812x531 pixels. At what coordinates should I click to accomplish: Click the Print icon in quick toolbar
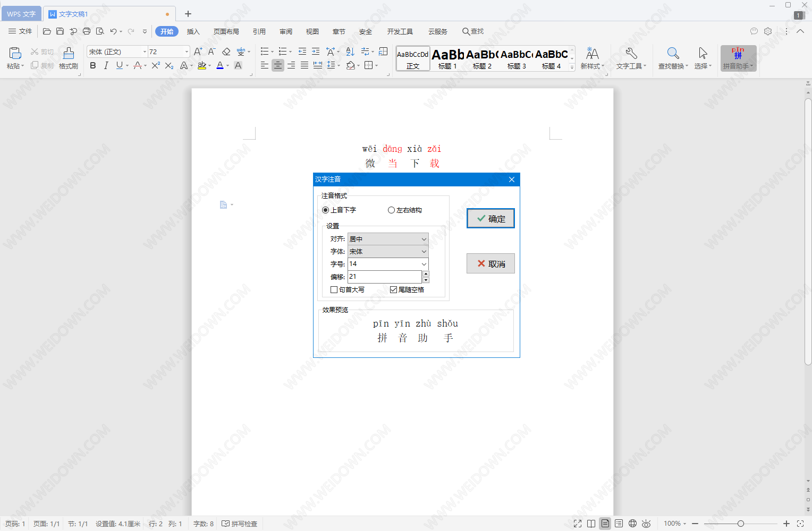click(x=87, y=31)
